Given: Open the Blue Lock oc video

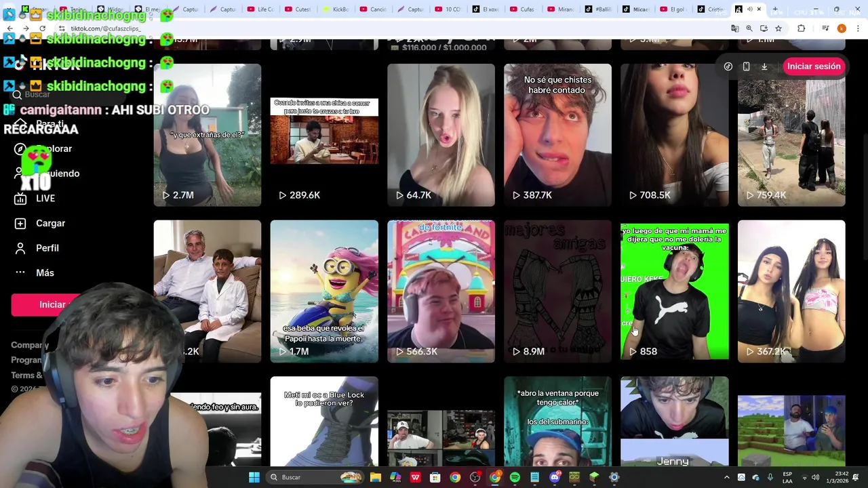Looking at the screenshot, I should pos(324,422).
